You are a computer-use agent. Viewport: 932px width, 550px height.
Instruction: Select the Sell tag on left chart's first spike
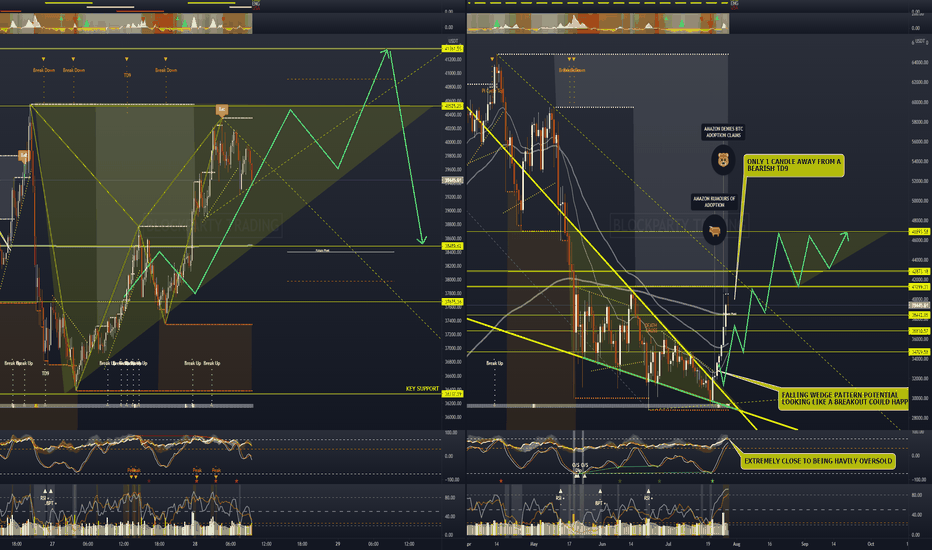coord(24,156)
